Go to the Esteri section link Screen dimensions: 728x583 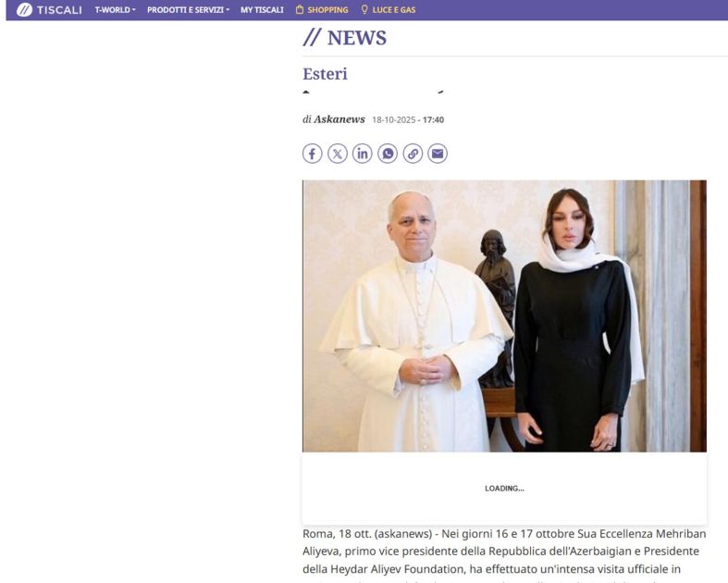tap(325, 74)
